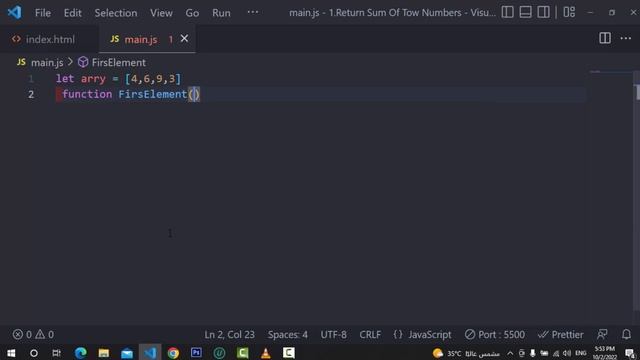Open the Mail app from the taskbar
The image size is (640, 360).
(127, 353)
